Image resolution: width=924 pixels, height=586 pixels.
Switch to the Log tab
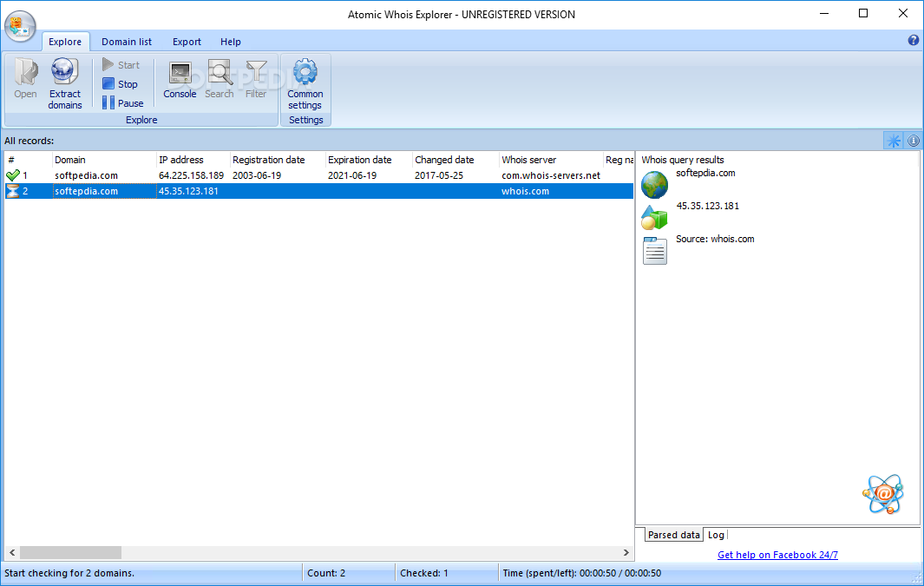[x=716, y=535]
